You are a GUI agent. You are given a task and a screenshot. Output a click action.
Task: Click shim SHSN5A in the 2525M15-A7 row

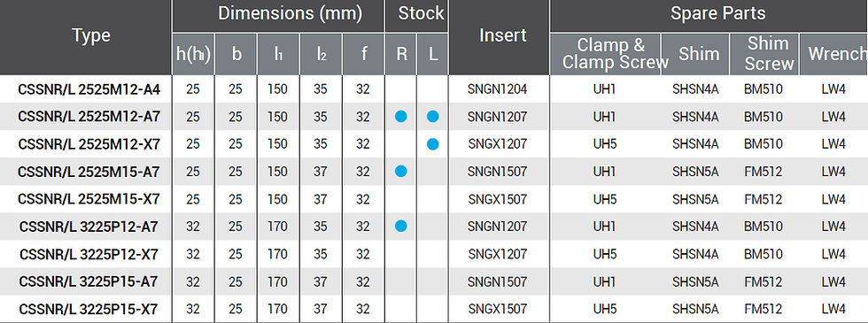coord(695,172)
